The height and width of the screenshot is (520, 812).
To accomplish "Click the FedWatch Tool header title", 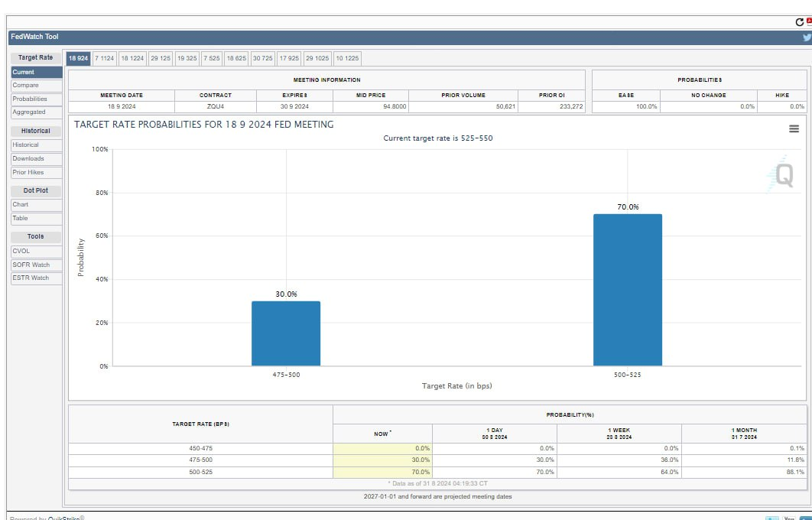I will (x=34, y=37).
